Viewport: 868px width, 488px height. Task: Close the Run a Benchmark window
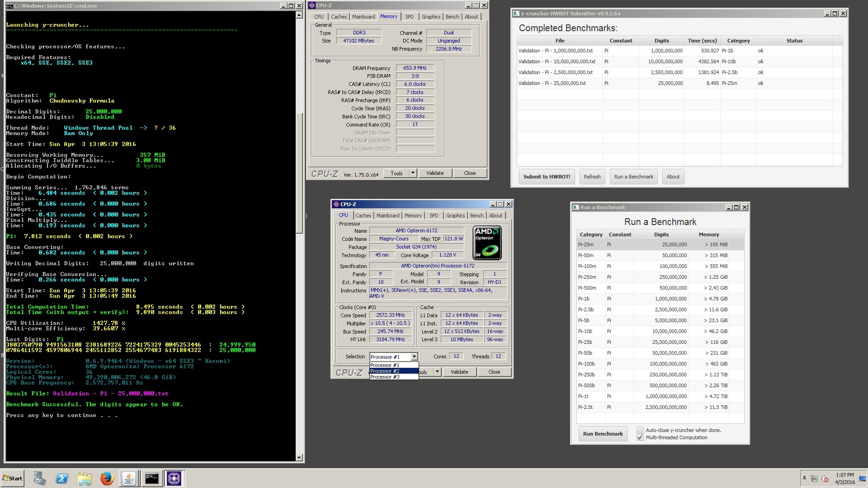[x=745, y=207]
